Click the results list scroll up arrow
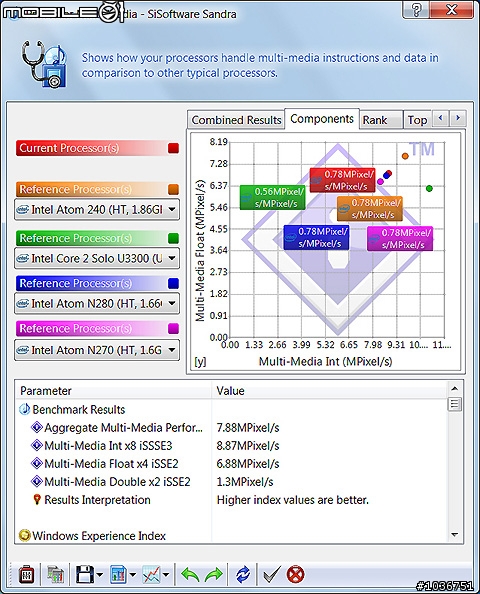Image resolution: width=480 pixels, height=594 pixels. click(455, 388)
